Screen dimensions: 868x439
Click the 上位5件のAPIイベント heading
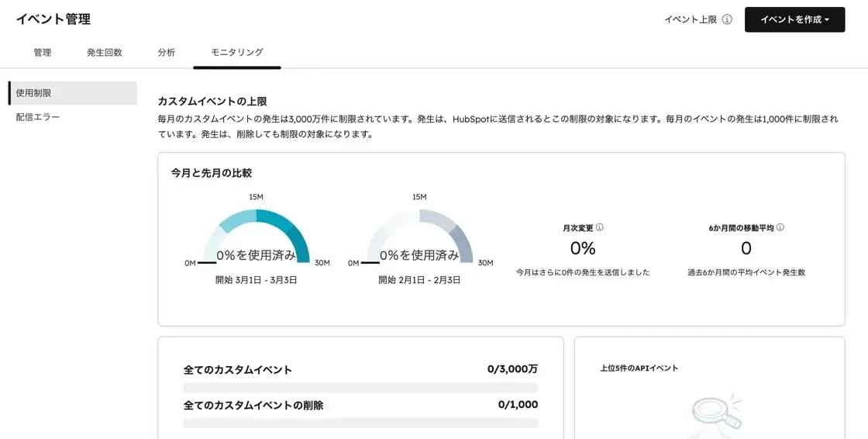tap(639, 368)
